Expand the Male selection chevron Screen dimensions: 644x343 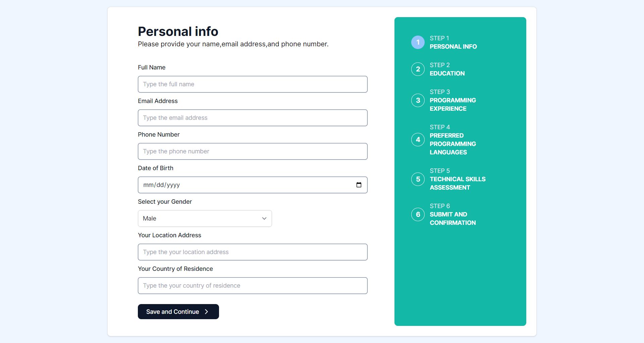(x=264, y=218)
